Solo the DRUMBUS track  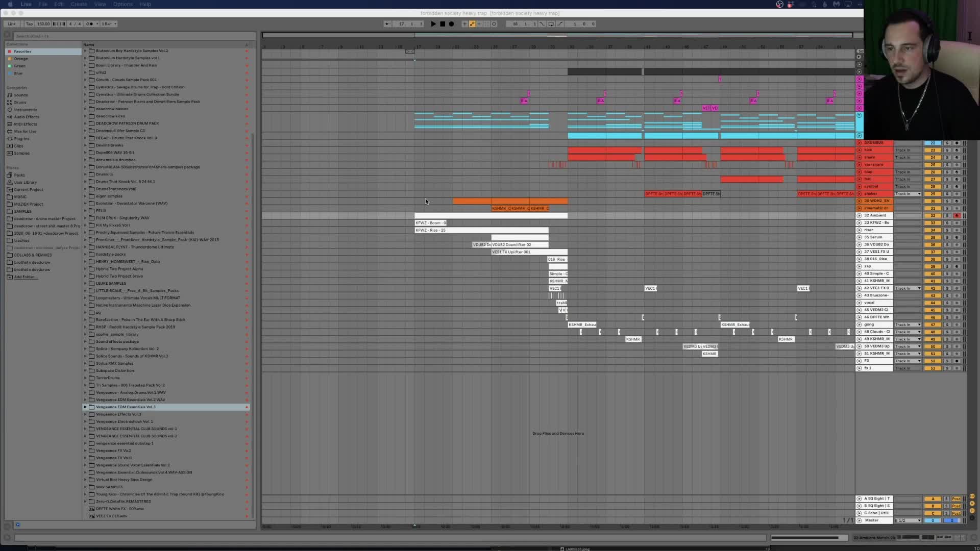pos(947,143)
